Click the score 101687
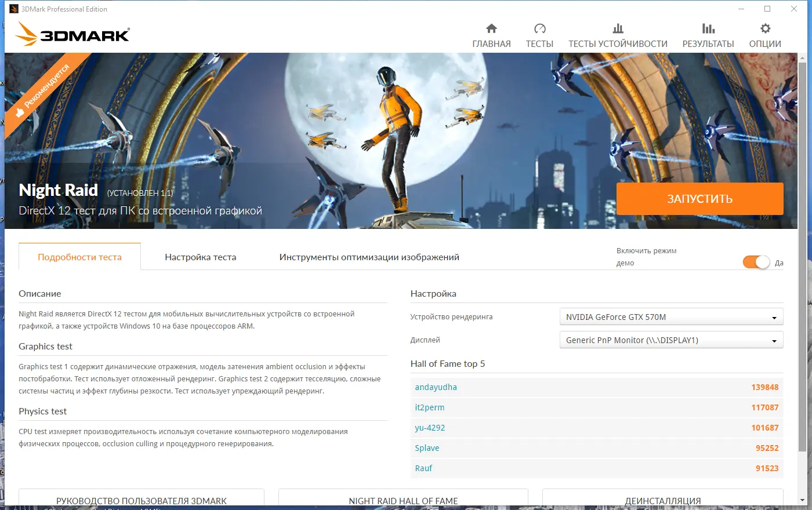This screenshot has height=510, width=812. (x=765, y=428)
